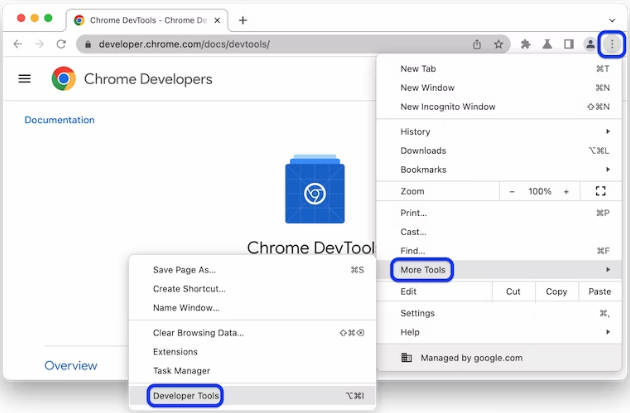630x413 pixels.
Task: Click the lock site info icon
Action: 88,44
